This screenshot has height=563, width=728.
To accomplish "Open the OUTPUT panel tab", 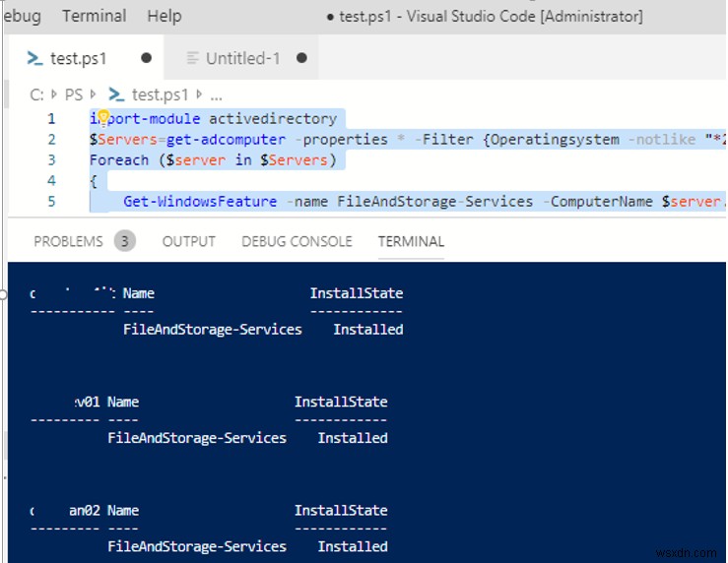I will [x=189, y=241].
